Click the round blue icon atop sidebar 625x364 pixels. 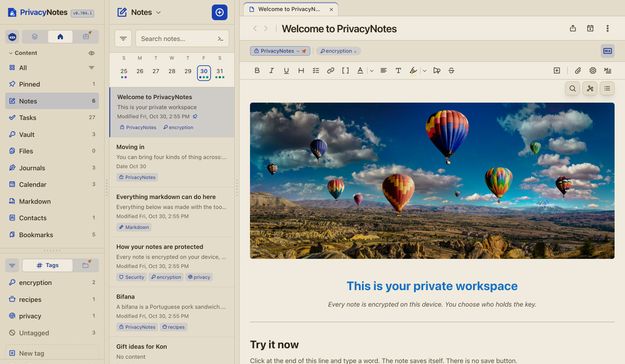pyautogui.click(x=12, y=37)
